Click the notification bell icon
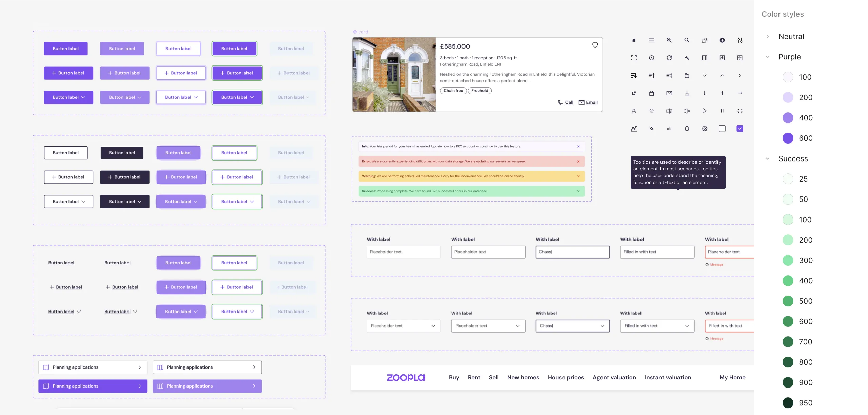This screenshot has width=868, height=415. 687,129
